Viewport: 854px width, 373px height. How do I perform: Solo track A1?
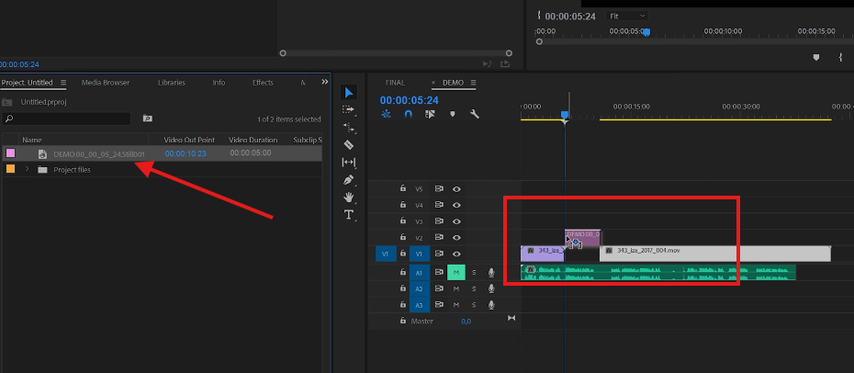click(x=474, y=272)
